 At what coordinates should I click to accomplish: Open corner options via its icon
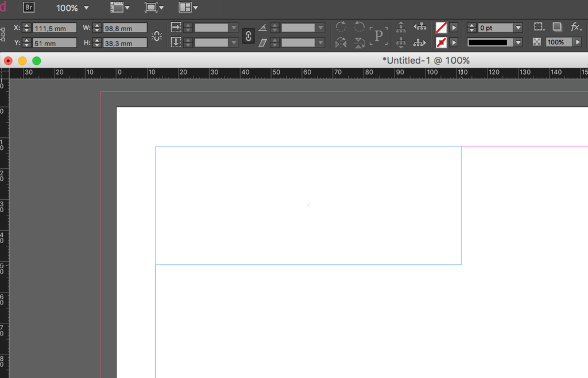(538, 26)
